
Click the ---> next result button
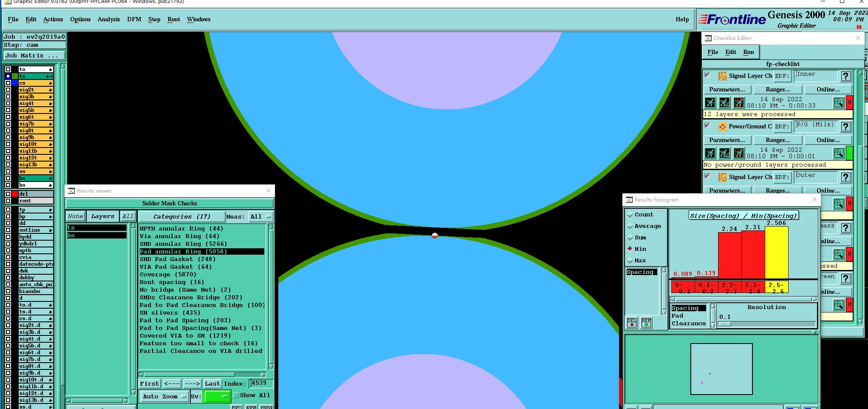pyautogui.click(x=192, y=384)
